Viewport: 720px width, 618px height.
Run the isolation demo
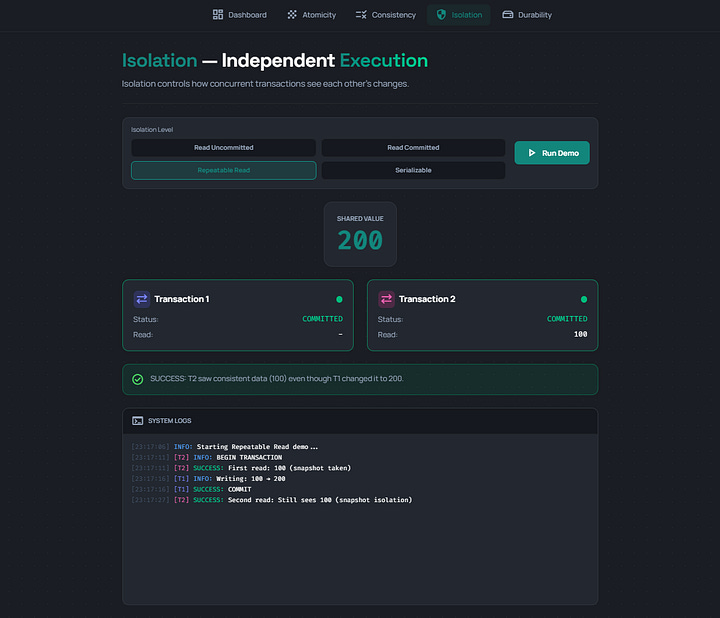552,153
